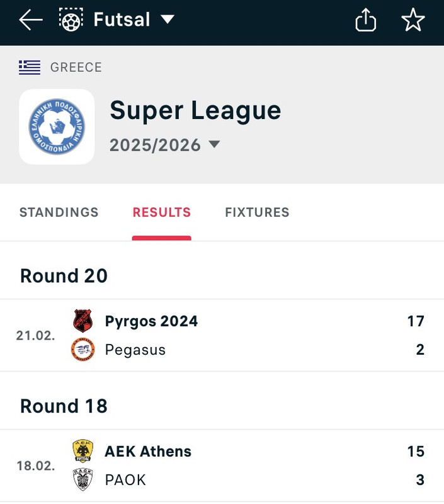Open the 2025/2026 season dropdown
Viewport: 444px width, 504px height.
click(x=165, y=145)
